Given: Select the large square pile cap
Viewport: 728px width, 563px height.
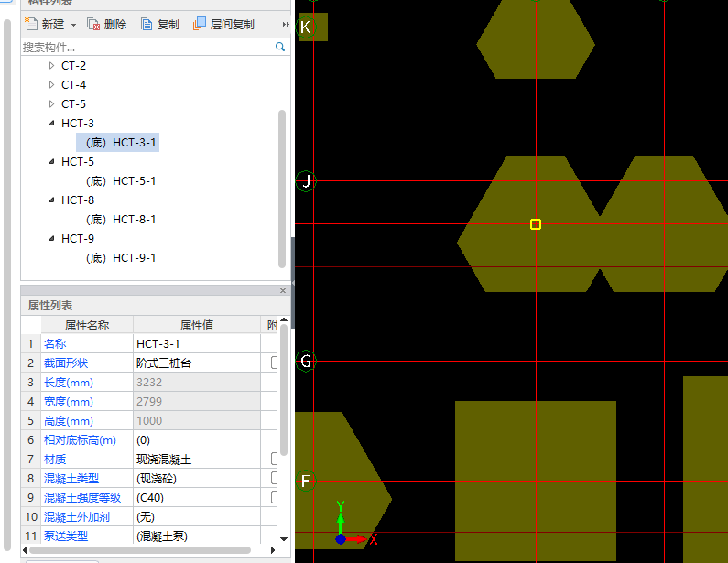Looking at the screenshot, I should click(536, 481).
